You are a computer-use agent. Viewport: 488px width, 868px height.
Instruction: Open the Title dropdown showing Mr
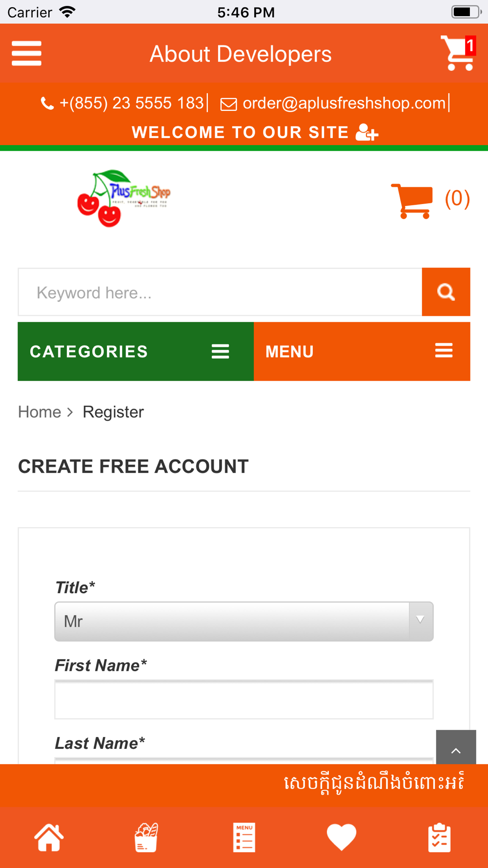pyautogui.click(x=244, y=621)
